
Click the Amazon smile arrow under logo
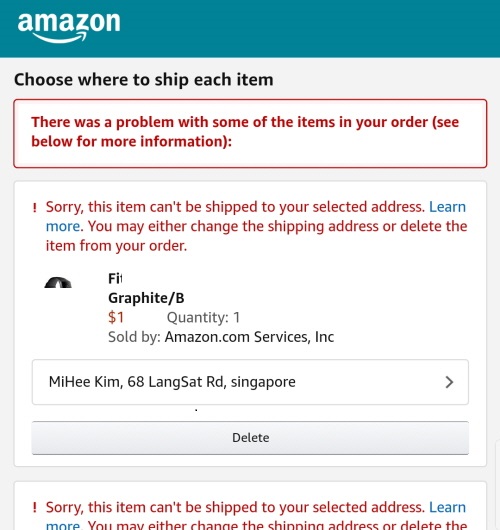pos(60,38)
